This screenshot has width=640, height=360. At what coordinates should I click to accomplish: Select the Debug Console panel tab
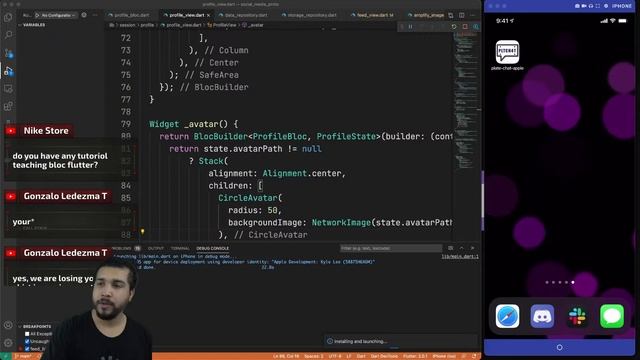[213, 248]
